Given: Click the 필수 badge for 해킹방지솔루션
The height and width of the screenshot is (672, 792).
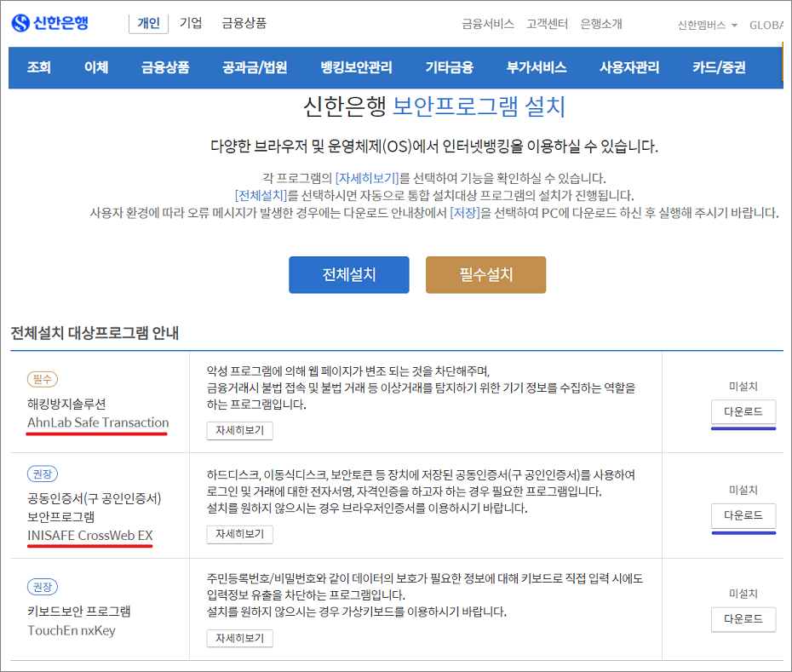Looking at the screenshot, I should 43,379.
